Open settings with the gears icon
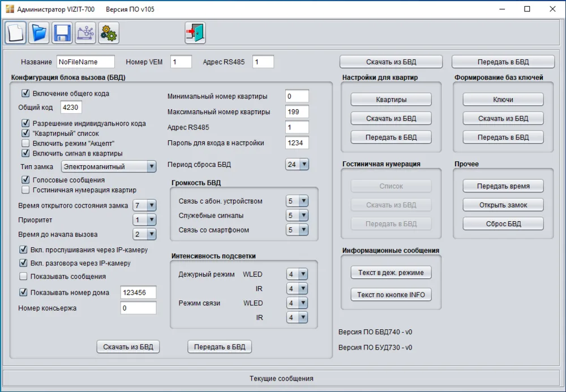This screenshot has width=566, height=392. pyautogui.click(x=109, y=33)
